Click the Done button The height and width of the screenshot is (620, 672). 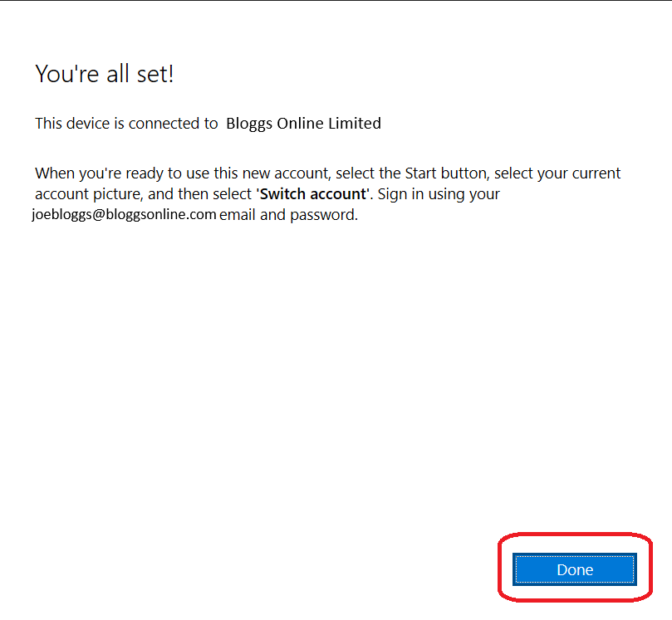click(x=574, y=569)
